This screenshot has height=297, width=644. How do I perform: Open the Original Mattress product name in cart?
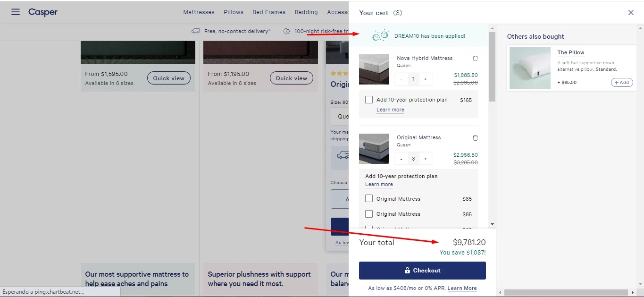[x=419, y=137]
